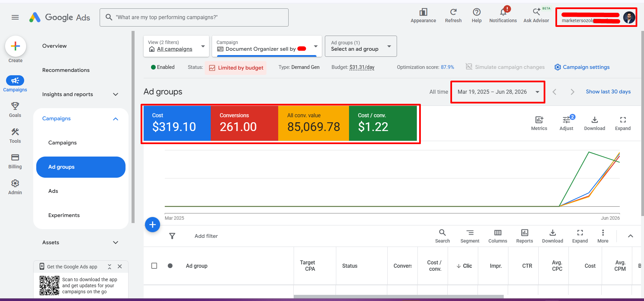Open More table options
This screenshot has height=301, width=644.
pyautogui.click(x=603, y=236)
